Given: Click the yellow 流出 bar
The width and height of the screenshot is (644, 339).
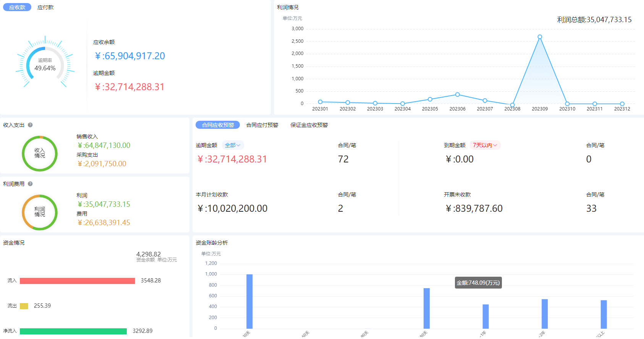Looking at the screenshot, I should pos(24,306).
